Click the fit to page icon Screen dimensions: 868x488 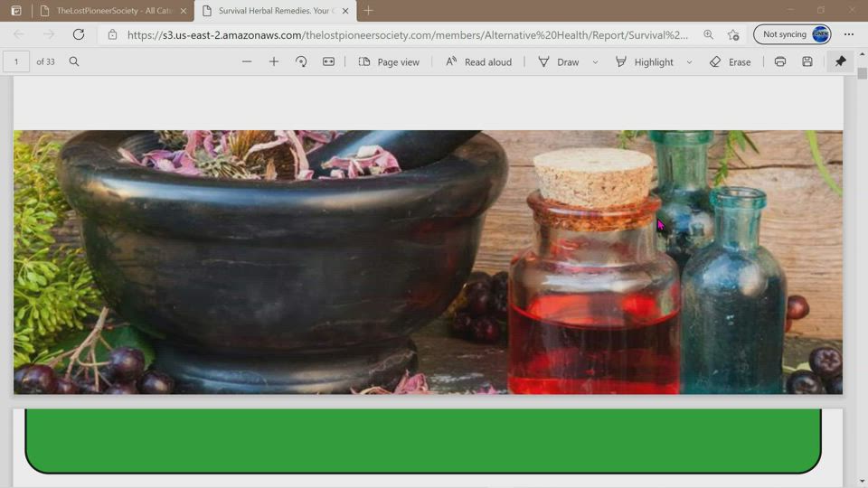tap(328, 61)
